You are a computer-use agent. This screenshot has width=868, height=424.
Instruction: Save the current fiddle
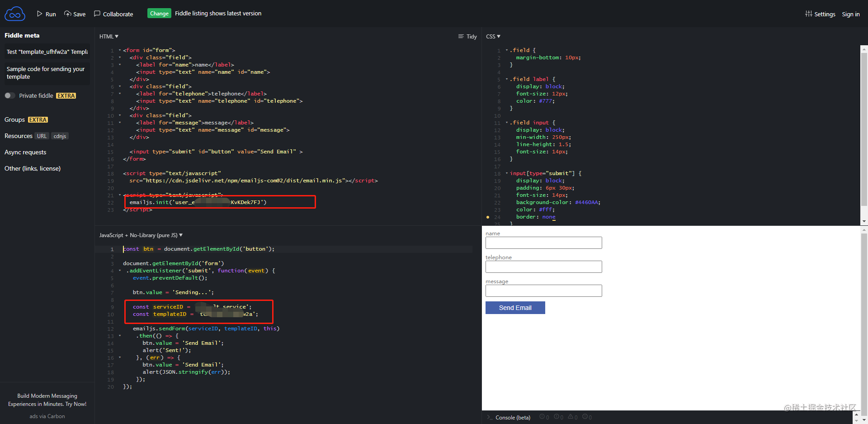coord(75,14)
